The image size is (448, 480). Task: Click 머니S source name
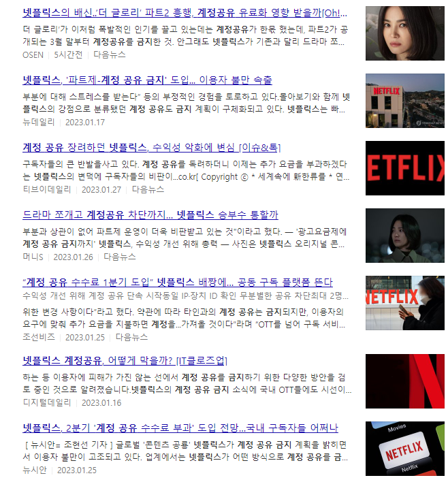33,257
